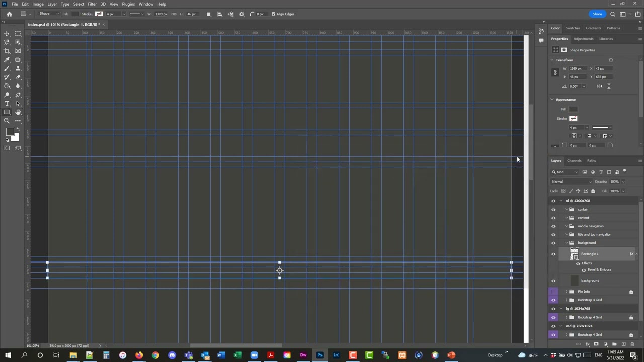Open Edit Toolbar three-dots icon
This screenshot has height=362, width=644.
pyautogui.click(x=18, y=121)
